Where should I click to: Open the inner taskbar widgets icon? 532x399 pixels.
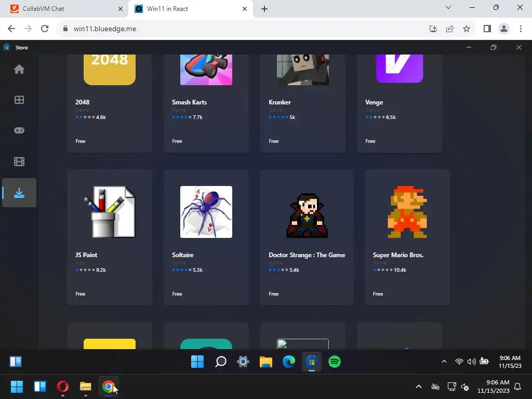tap(16, 362)
